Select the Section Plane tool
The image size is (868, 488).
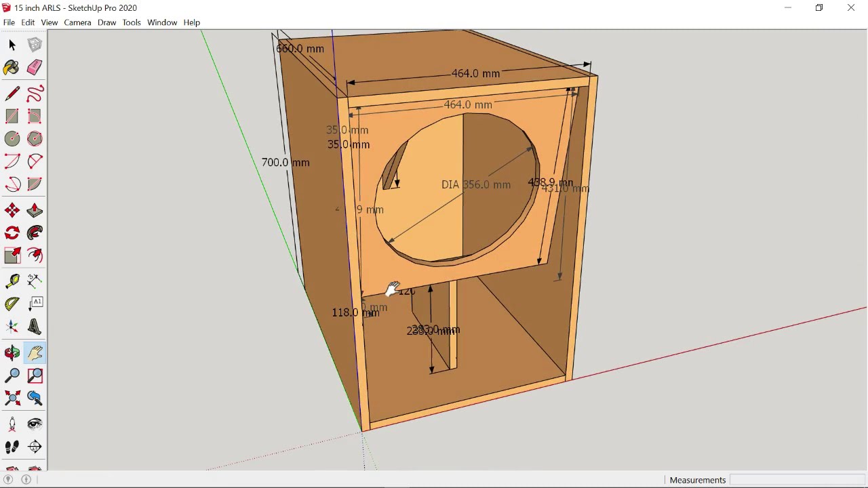click(35, 447)
